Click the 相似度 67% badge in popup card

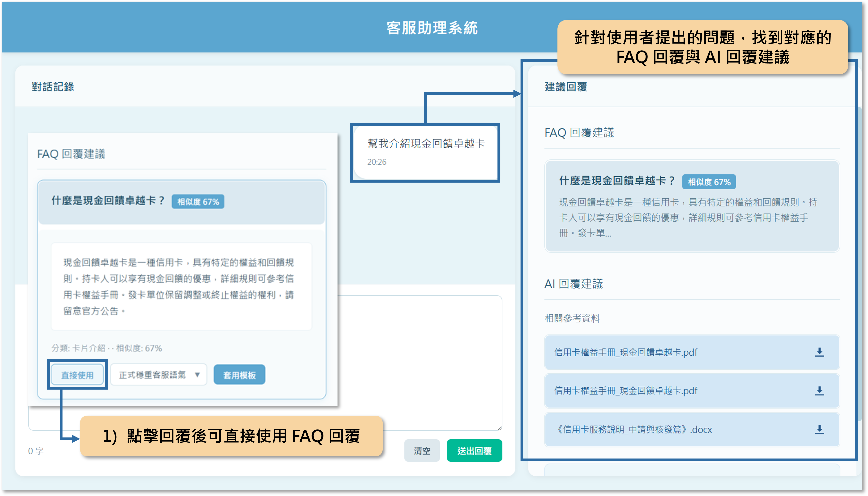click(198, 202)
